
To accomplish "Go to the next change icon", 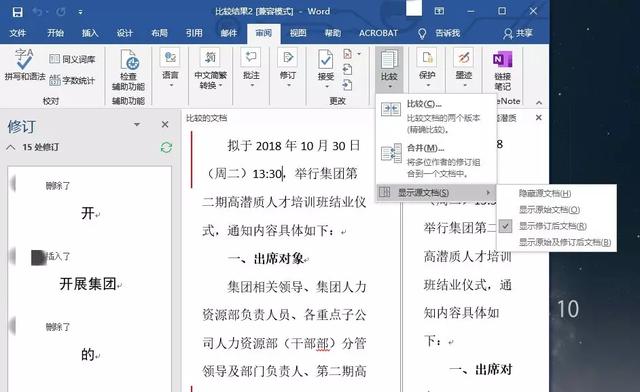I will (x=347, y=85).
